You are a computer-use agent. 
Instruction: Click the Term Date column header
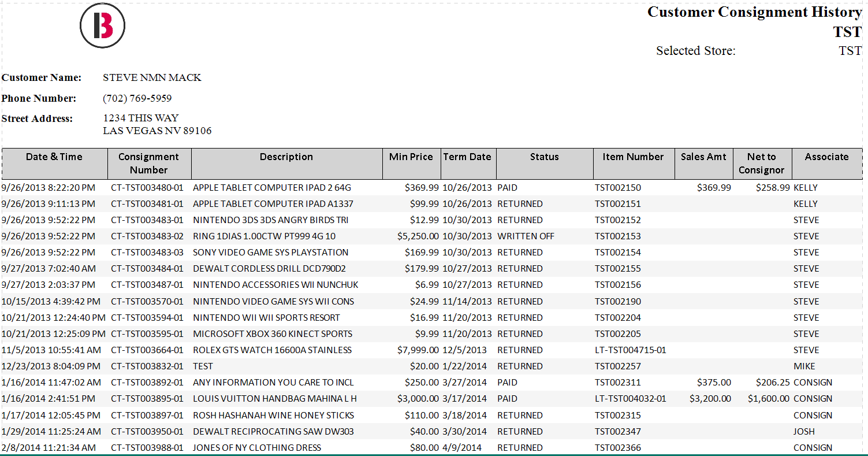468,164
